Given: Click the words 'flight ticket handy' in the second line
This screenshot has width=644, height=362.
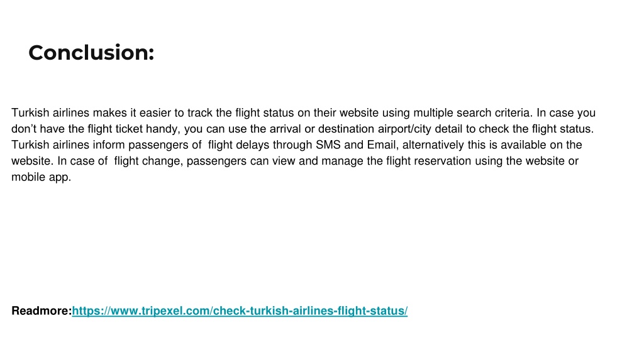Looking at the screenshot, I should click(x=133, y=129).
